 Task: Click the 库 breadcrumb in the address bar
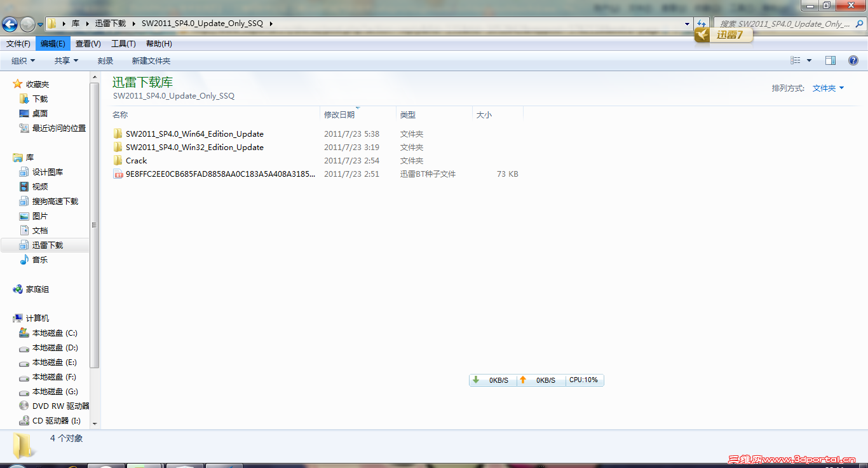tap(76, 24)
